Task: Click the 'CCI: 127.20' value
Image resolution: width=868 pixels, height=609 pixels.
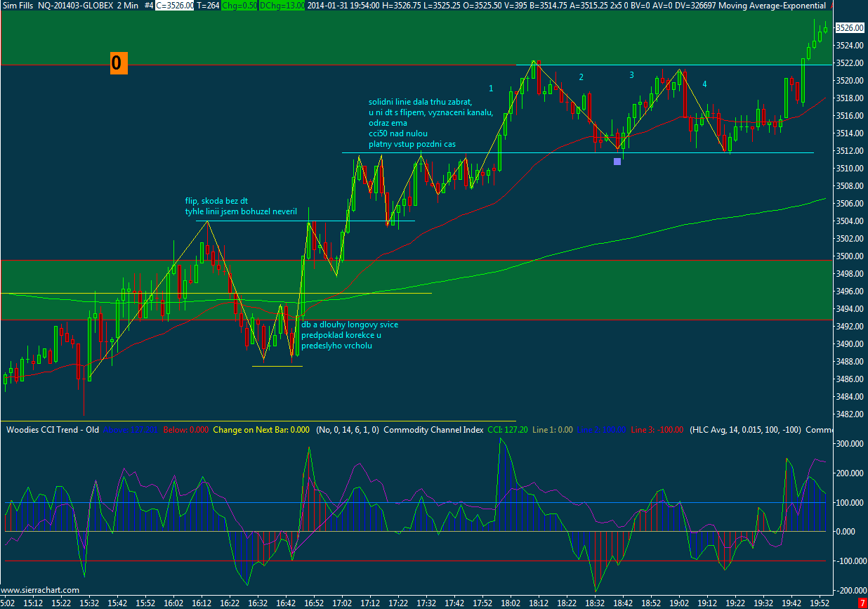Action: [508, 429]
